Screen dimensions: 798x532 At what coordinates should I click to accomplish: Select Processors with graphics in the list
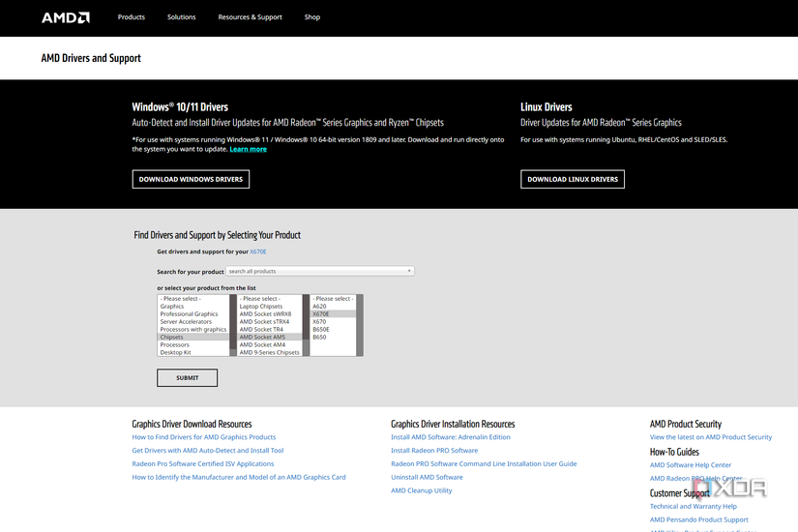coord(192,330)
